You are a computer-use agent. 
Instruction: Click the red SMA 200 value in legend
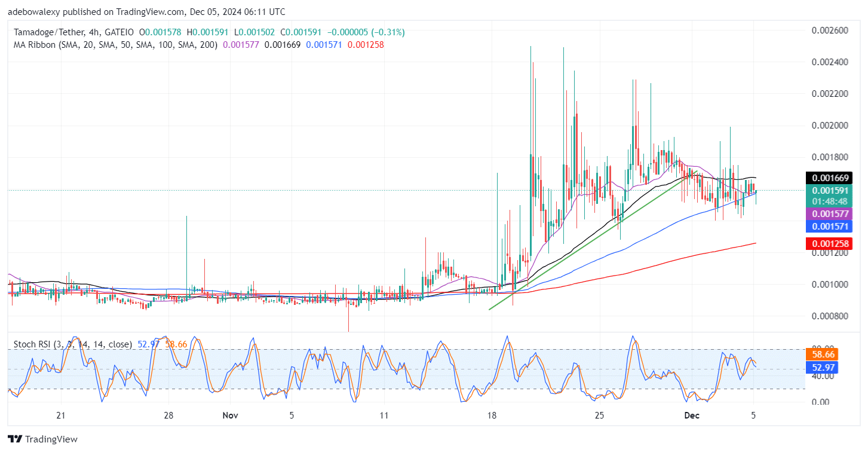click(366, 44)
